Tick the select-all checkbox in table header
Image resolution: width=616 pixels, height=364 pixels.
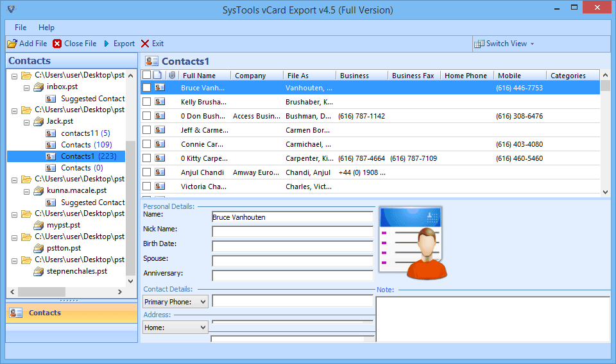pos(146,75)
